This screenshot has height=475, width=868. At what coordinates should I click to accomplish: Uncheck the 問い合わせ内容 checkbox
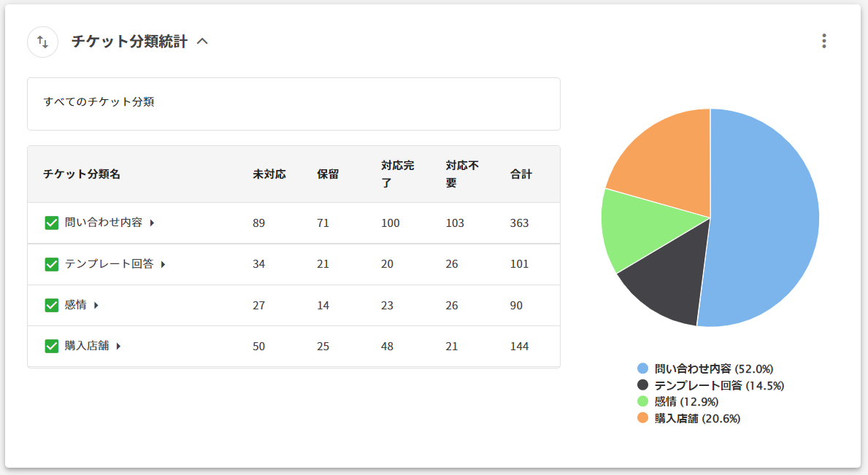pos(52,223)
